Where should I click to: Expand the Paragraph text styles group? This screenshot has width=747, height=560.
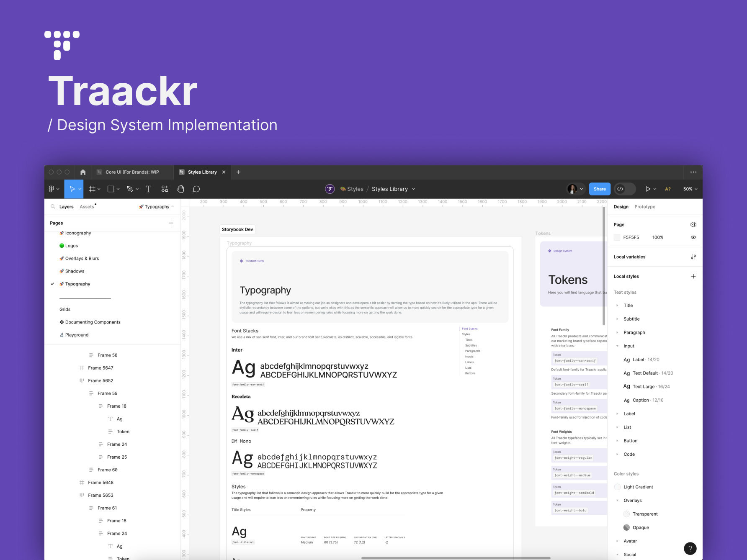[x=617, y=333]
